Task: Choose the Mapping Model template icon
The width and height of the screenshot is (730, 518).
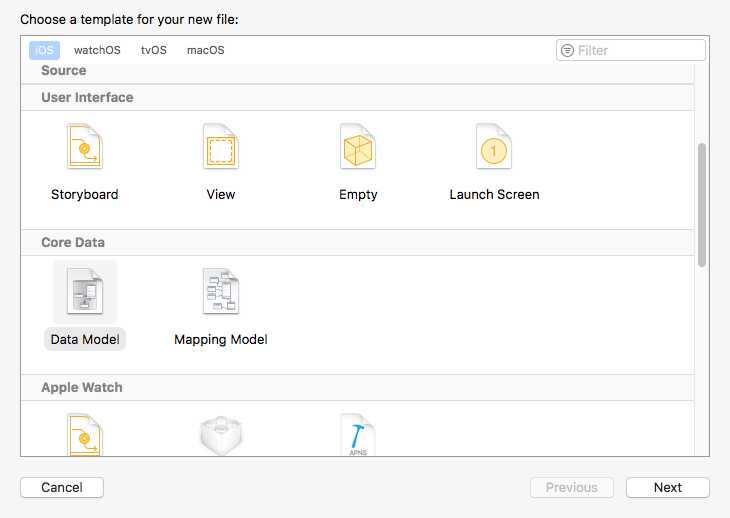Action: pos(221,291)
